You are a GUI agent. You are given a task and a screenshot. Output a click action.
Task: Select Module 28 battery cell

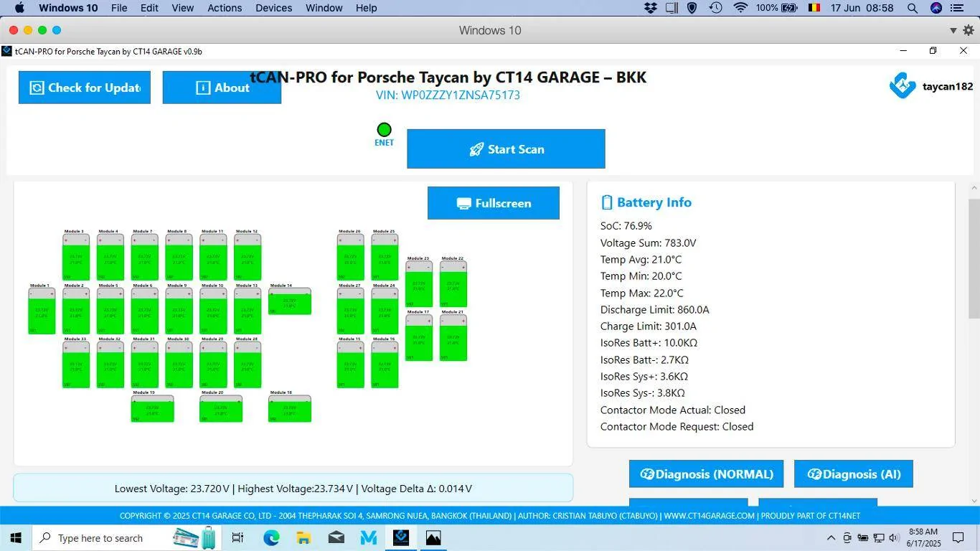coord(248,364)
